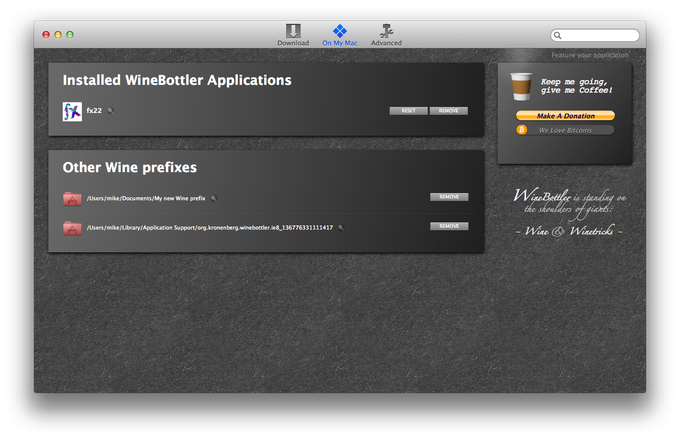The height and width of the screenshot is (440, 680).
Task: Click the fx22 application icon
Action: 72,111
